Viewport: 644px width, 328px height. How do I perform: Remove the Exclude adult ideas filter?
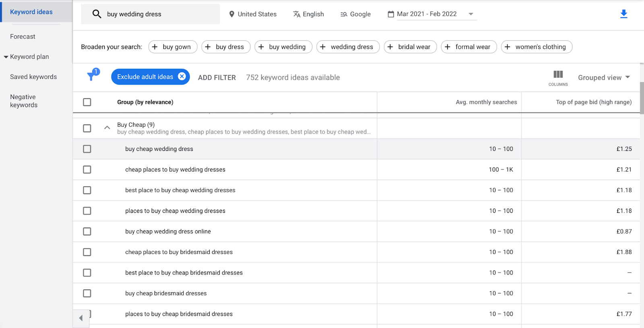click(x=182, y=76)
